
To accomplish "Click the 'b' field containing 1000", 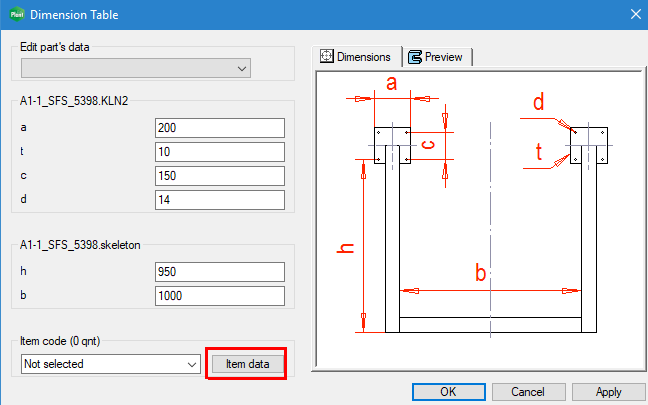I will (220, 296).
